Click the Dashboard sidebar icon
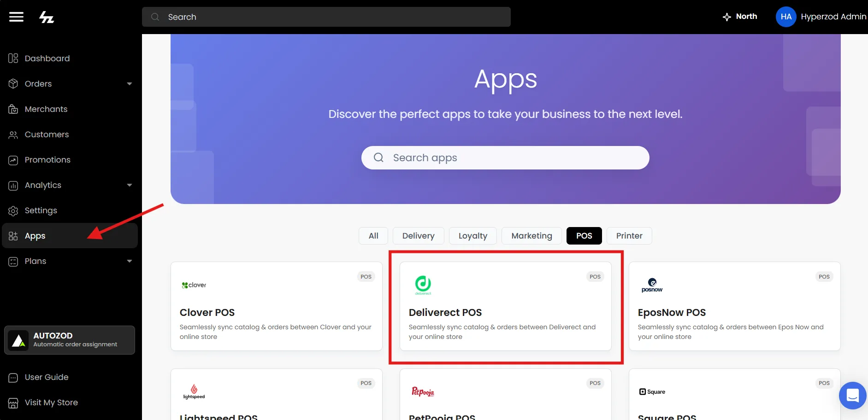Viewport: 868px width, 420px height. (x=13, y=58)
